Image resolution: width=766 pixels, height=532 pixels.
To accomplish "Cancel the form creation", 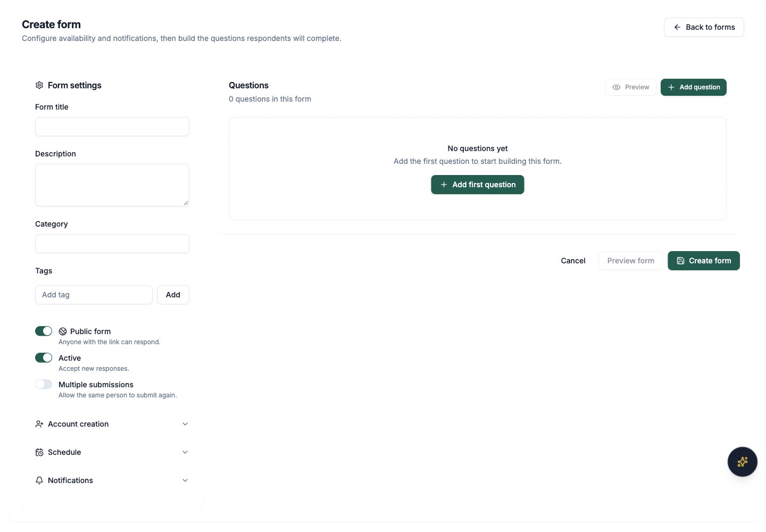I will (573, 261).
